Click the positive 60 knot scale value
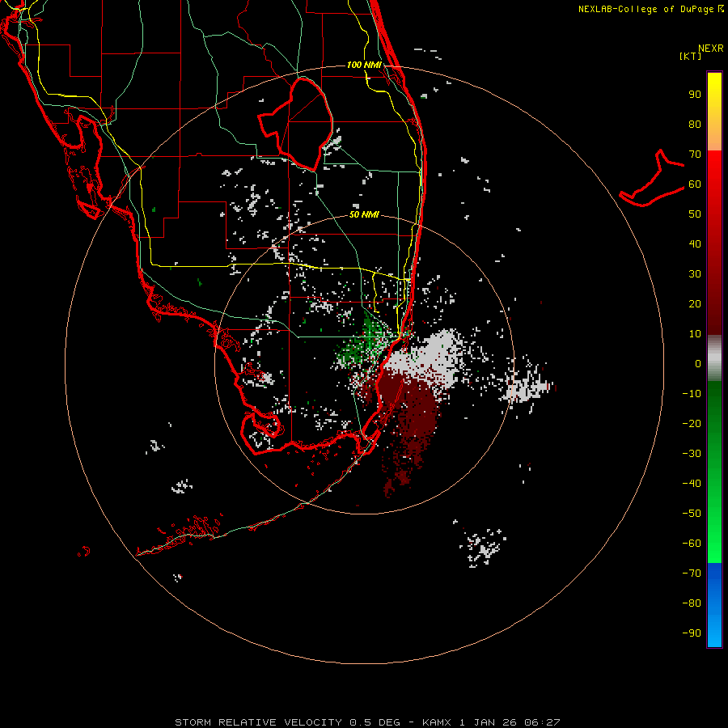This screenshot has height=728, width=728. 695,184
